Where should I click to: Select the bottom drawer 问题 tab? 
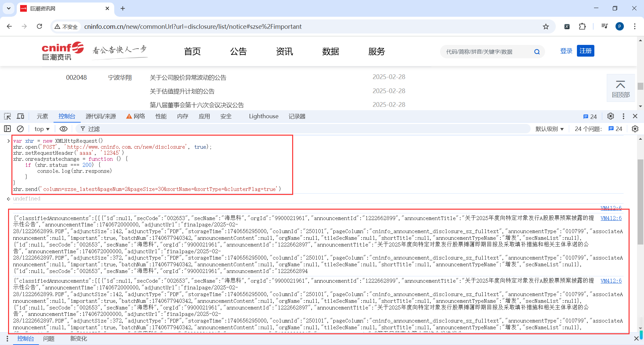point(49,339)
